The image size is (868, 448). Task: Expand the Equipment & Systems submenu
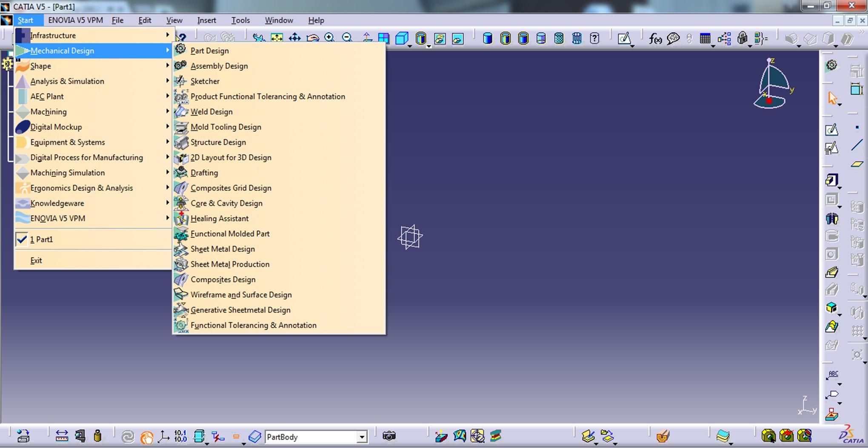pos(93,142)
